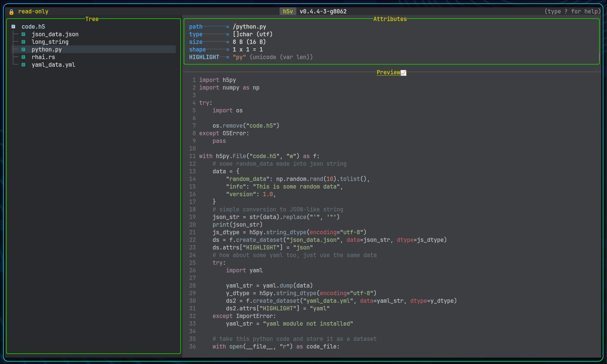Click line 29 y_dtype assignment
Screen dimensions: 607x364
pyautogui.click(x=301, y=293)
